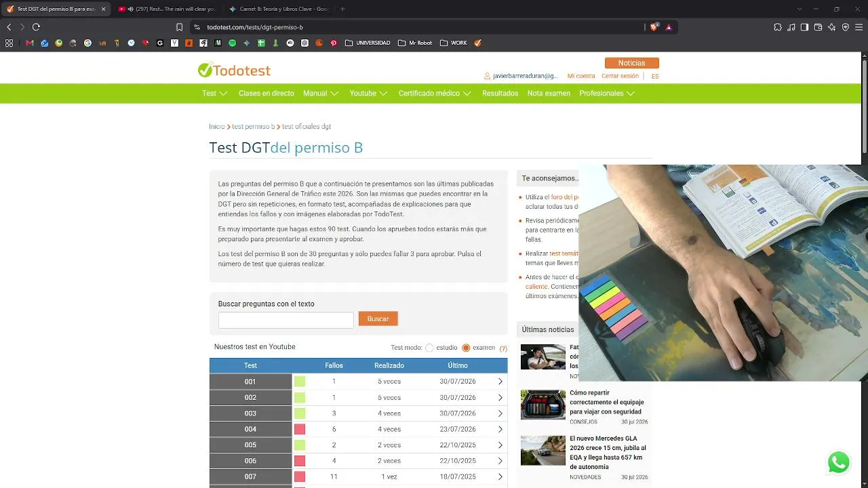Open the Pinterest bookmark icon
868x488 pixels.
coord(334,43)
